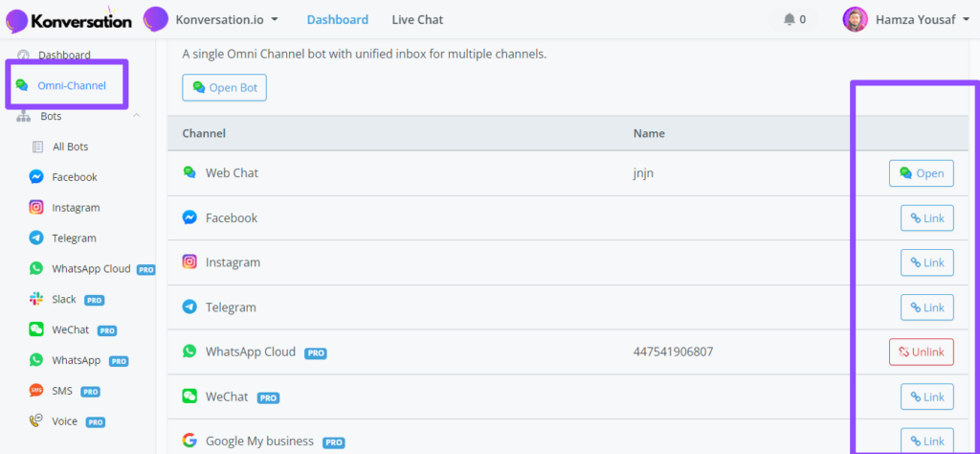Open the Konversation.io workspace dropdown

click(x=227, y=19)
